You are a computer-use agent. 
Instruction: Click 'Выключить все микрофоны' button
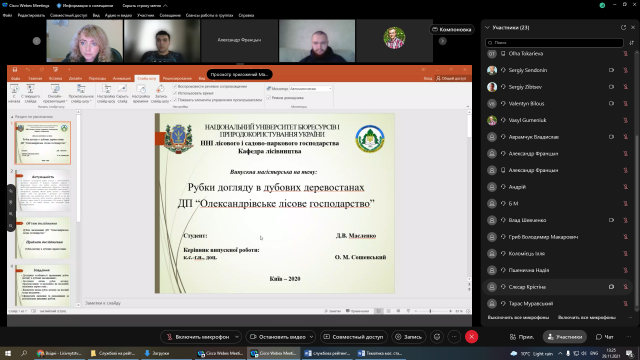pyautogui.click(x=518, y=317)
